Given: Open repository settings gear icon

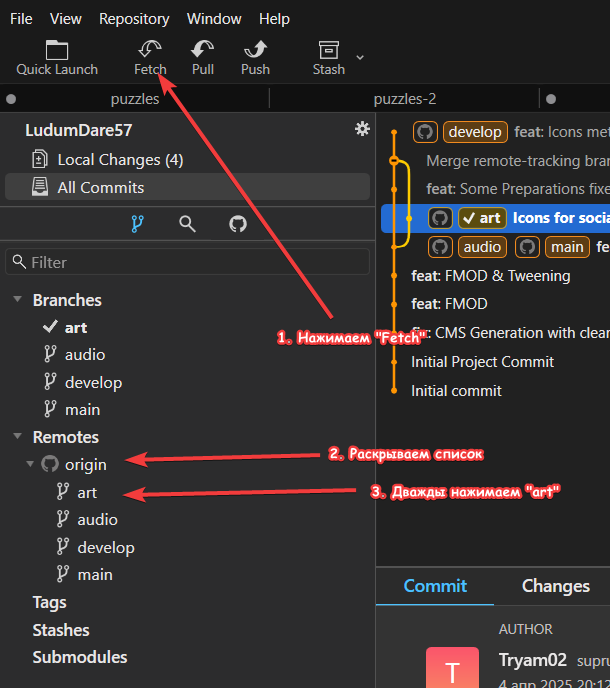Looking at the screenshot, I should coord(362,129).
